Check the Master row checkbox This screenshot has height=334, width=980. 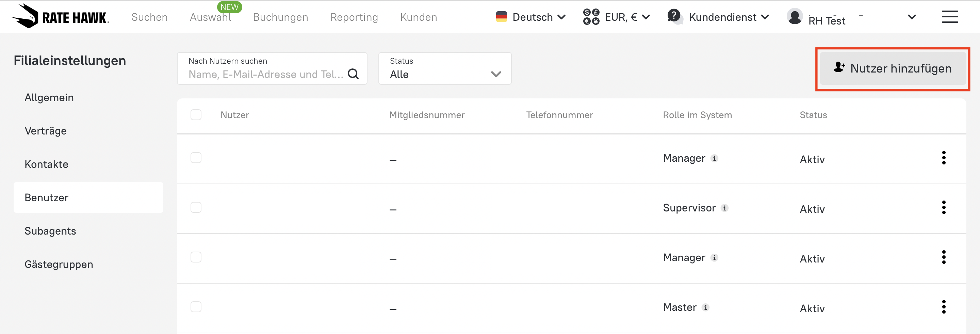[196, 307]
